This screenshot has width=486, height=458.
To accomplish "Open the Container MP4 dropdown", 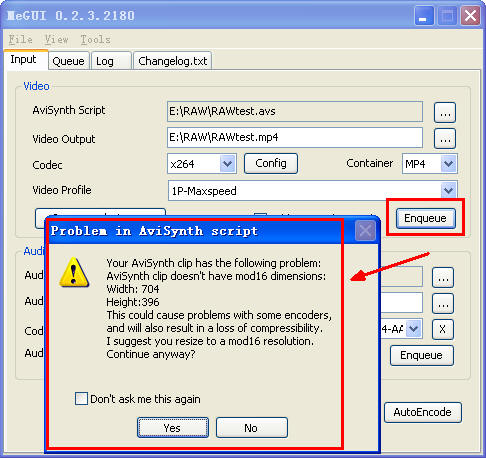I will click(x=449, y=164).
